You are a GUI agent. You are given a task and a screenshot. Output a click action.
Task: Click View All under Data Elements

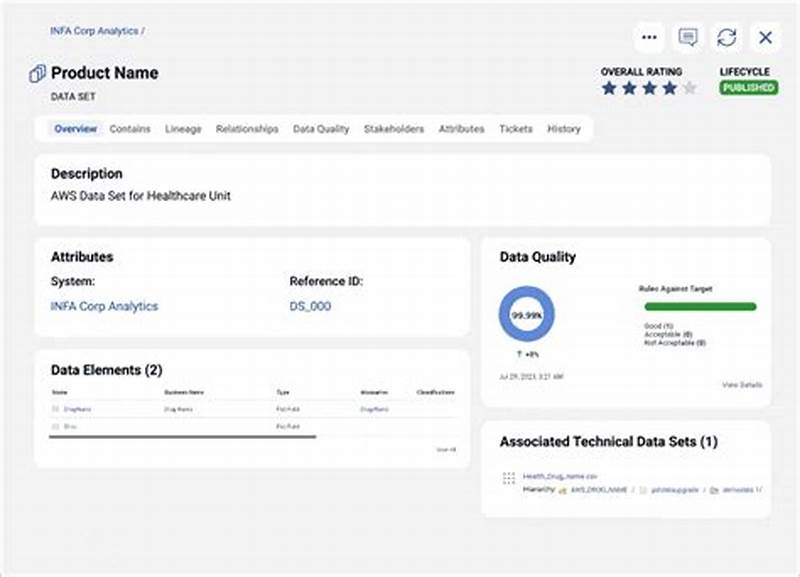pos(447,447)
